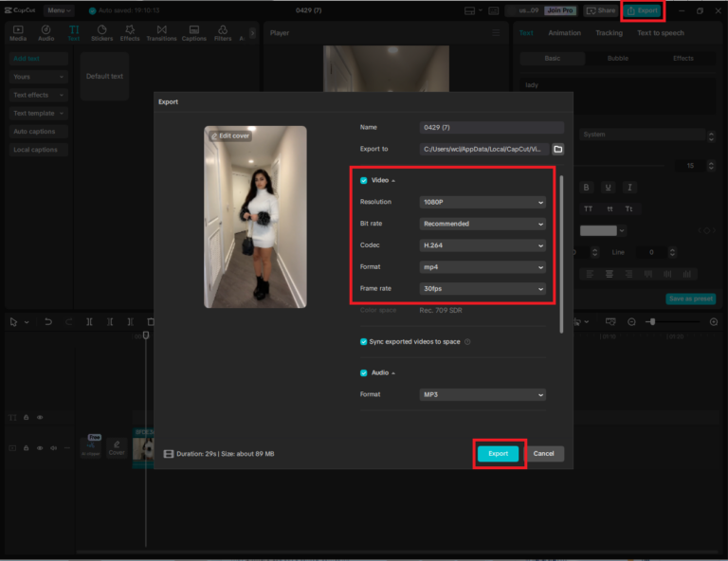Open the Menu dropdown in title bar
The width and height of the screenshot is (728, 561).
click(59, 10)
